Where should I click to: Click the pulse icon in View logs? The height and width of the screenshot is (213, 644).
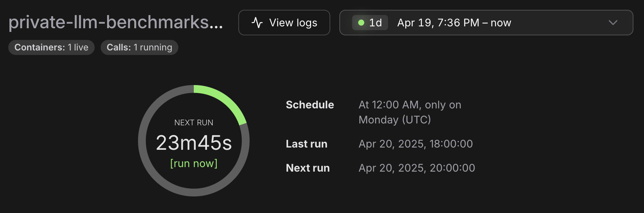(x=257, y=23)
